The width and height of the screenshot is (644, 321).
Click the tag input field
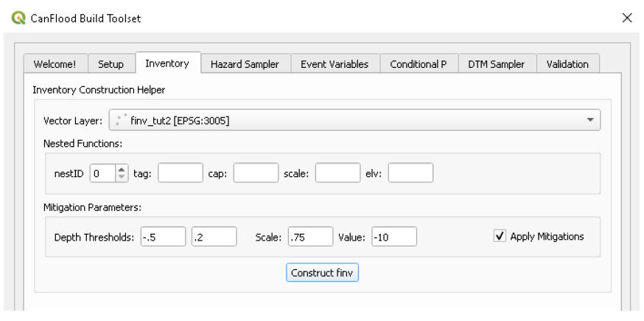pos(181,173)
